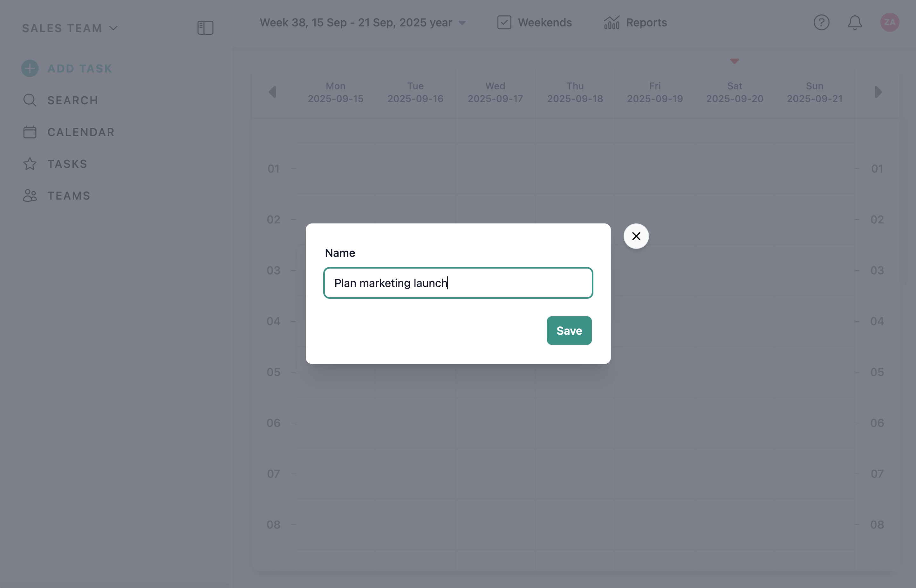Toggle the Weekends checkbox
Viewport: 916px width, 588px height.
[x=504, y=23]
